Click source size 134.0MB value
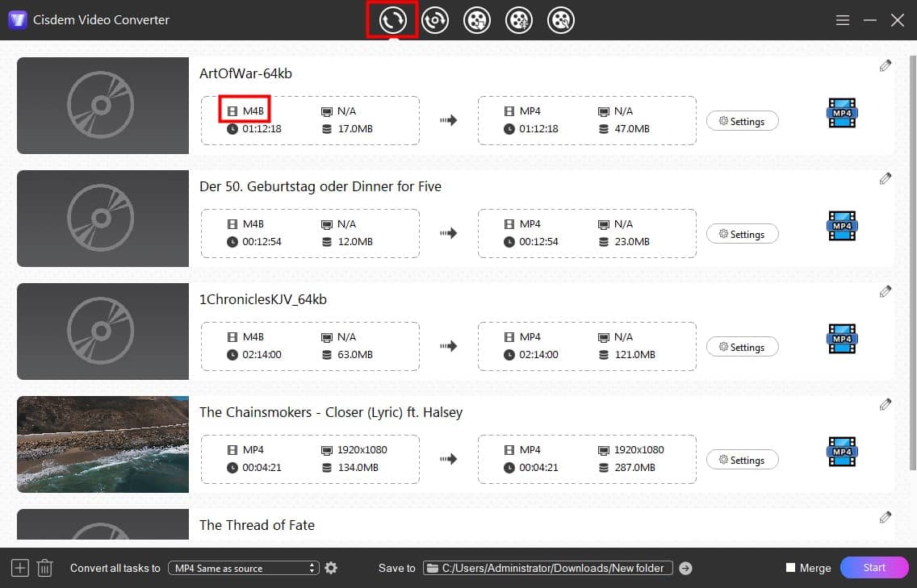Image resolution: width=917 pixels, height=588 pixels. click(358, 467)
